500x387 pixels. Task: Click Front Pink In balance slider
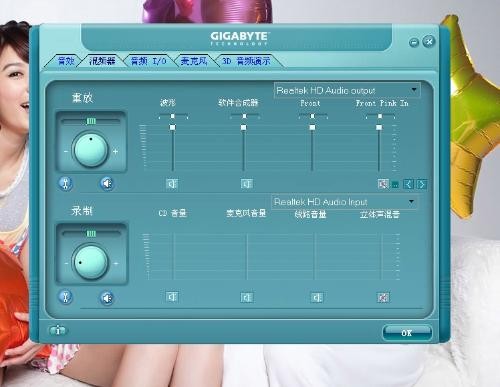click(x=380, y=116)
